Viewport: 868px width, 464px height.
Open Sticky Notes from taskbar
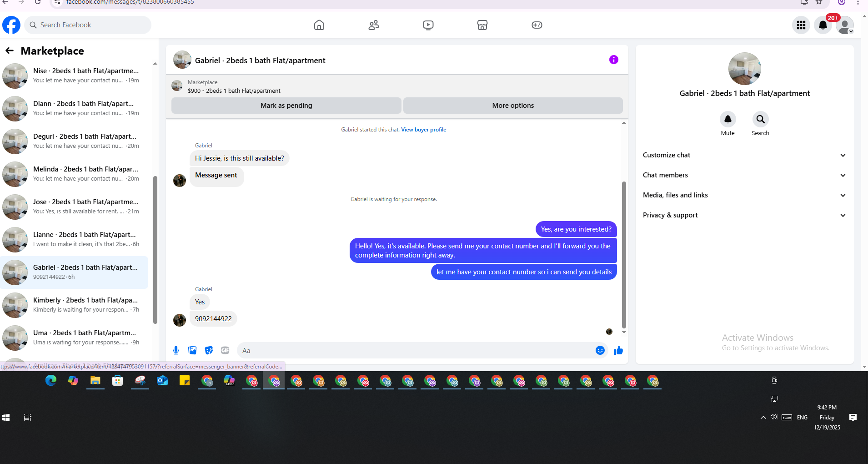point(184,381)
